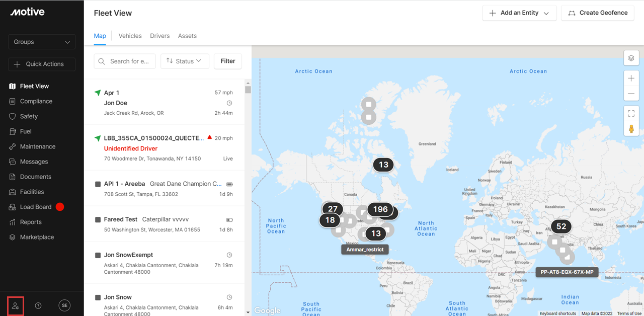This screenshot has height=316, width=644.
Task: Select the 196 vehicle cluster on map
Action: [380, 209]
